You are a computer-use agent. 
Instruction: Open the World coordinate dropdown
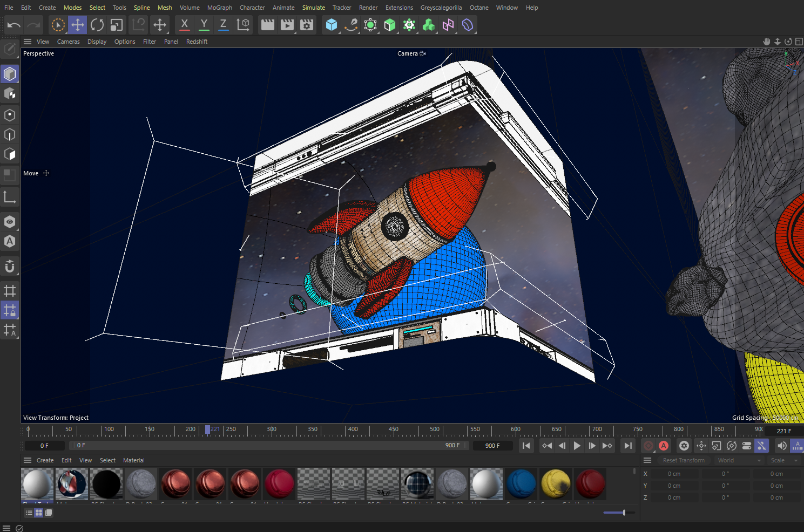click(x=739, y=460)
